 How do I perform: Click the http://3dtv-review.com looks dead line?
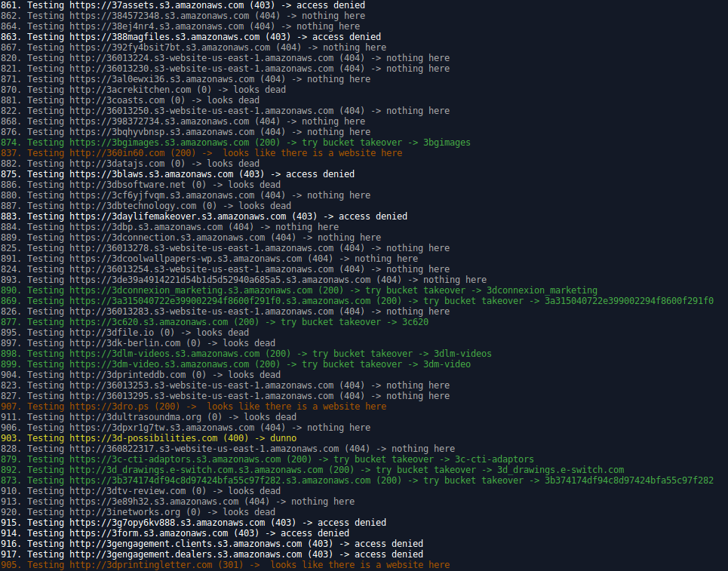tap(140, 491)
